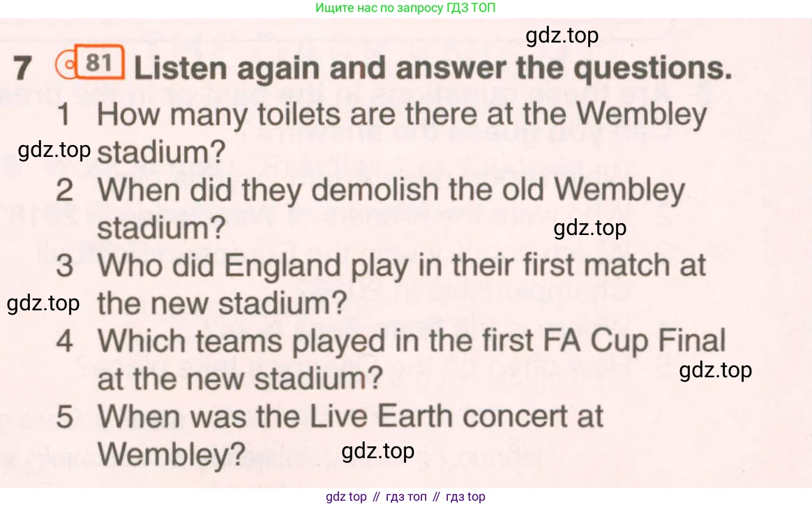Screen dimensions: 812x507
Task: Select question 4 about the FA Cup Final
Action: (391, 359)
